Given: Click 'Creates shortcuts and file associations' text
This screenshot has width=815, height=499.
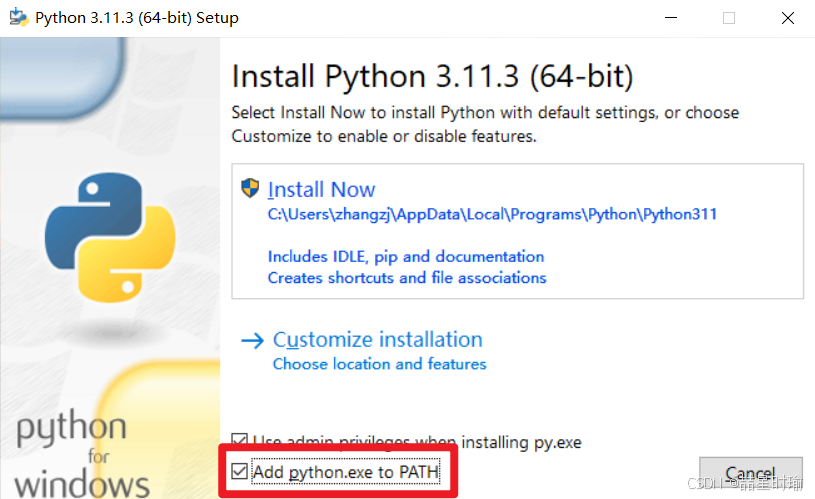Looking at the screenshot, I should 407,278.
